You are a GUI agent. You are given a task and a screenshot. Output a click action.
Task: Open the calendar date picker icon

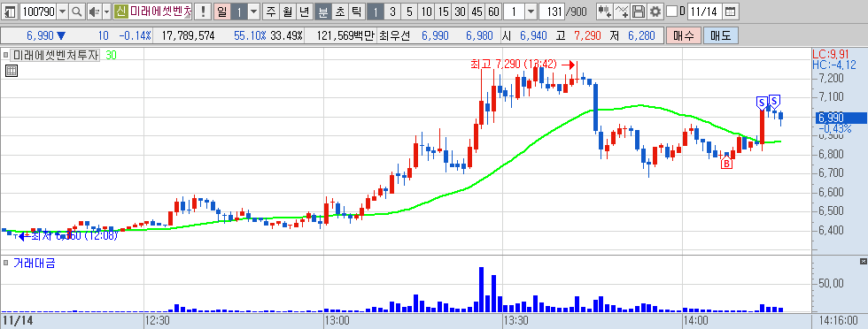pos(731,11)
